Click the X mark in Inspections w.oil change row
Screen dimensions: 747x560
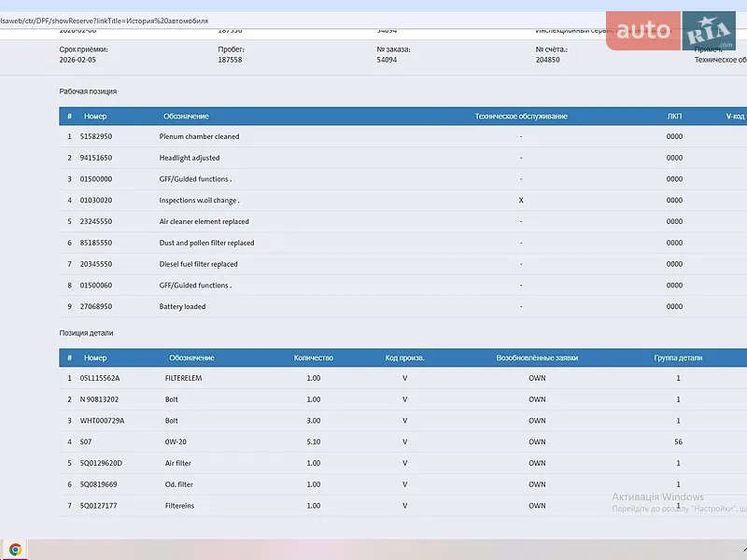[521, 200]
